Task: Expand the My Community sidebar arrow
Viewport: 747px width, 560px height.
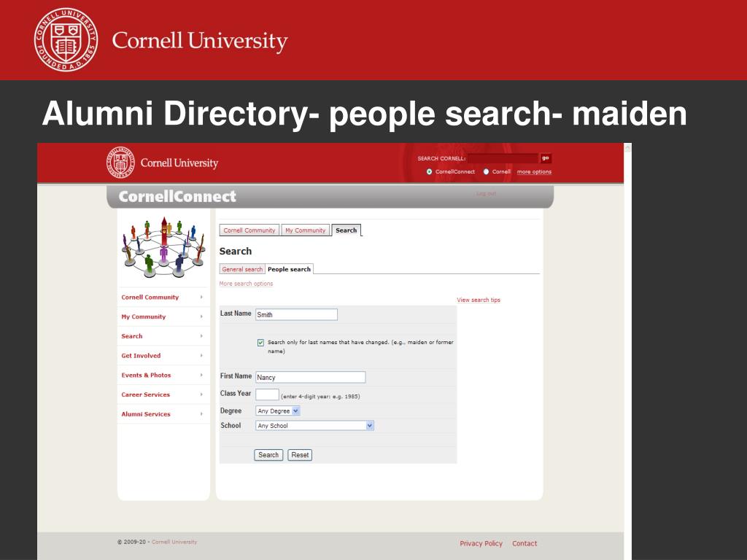Action: (201, 316)
